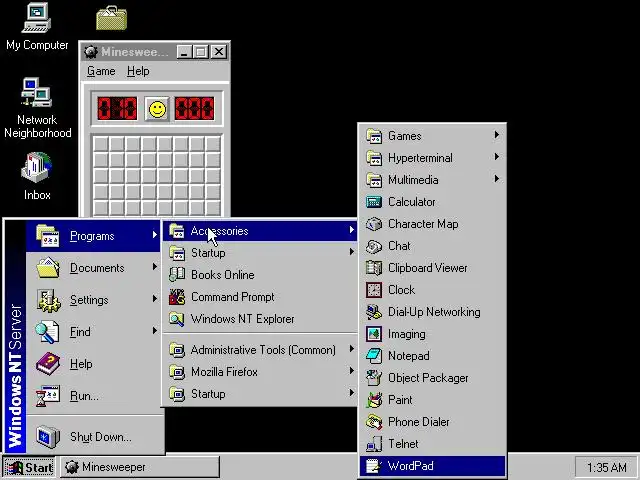Click the Minesweeper mine counter display

click(117, 109)
